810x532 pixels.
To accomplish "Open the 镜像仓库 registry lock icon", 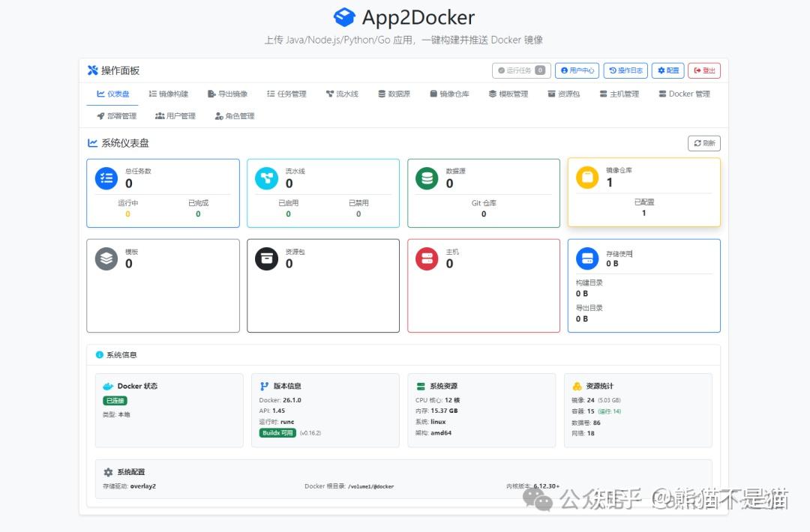I will pos(435,93).
